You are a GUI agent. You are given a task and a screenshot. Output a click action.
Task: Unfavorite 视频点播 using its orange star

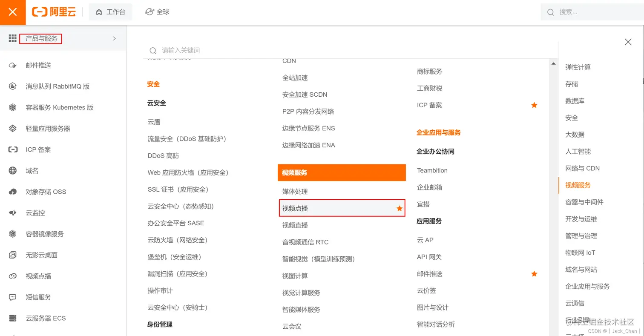click(x=400, y=208)
